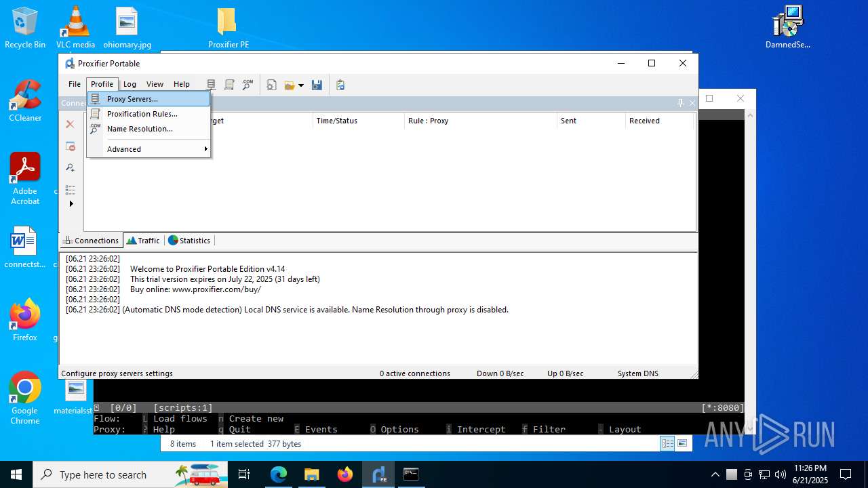Open terminal window from taskbar
868x488 pixels.
(x=411, y=474)
